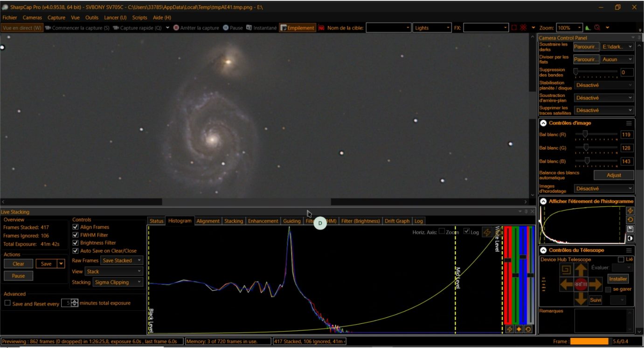644x348 pixels.
Task: Open the Raw Frames Save Stacked dropdown
Action: click(x=122, y=261)
